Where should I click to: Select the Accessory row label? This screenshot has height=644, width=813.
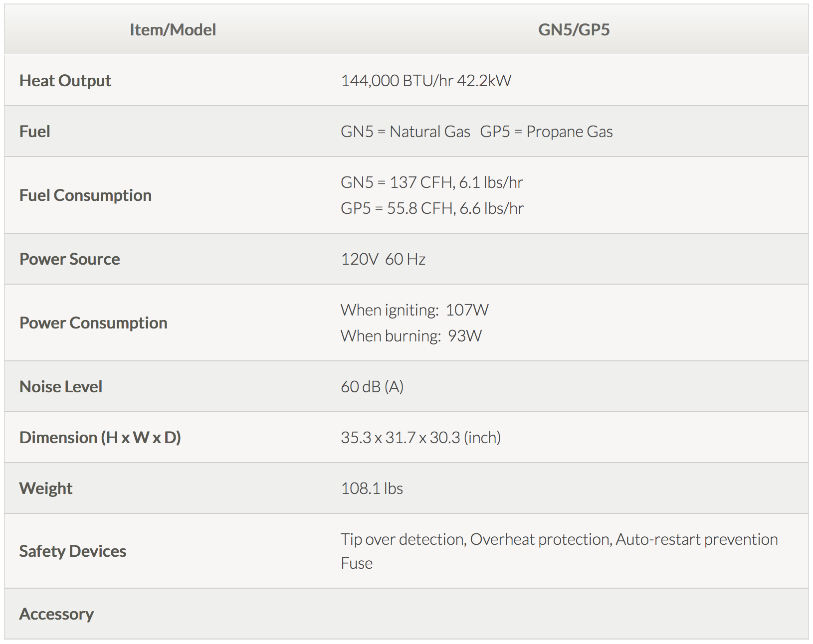56,614
